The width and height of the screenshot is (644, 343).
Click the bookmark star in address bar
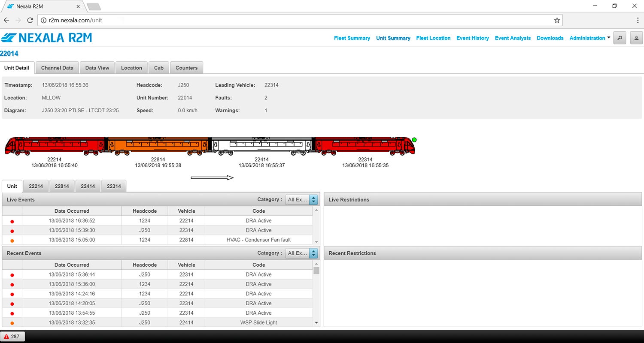(x=557, y=20)
